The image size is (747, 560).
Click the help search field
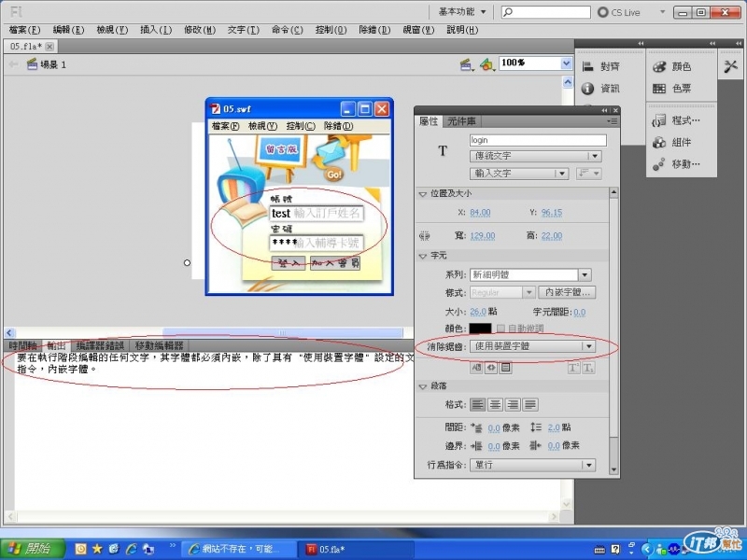coord(546,12)
